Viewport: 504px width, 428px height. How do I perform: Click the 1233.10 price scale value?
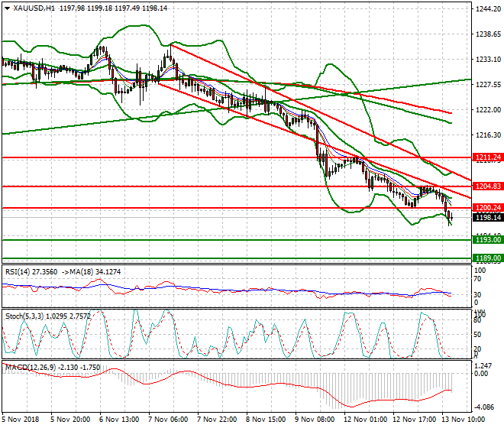pyautogui.click(x=488, y=59)
